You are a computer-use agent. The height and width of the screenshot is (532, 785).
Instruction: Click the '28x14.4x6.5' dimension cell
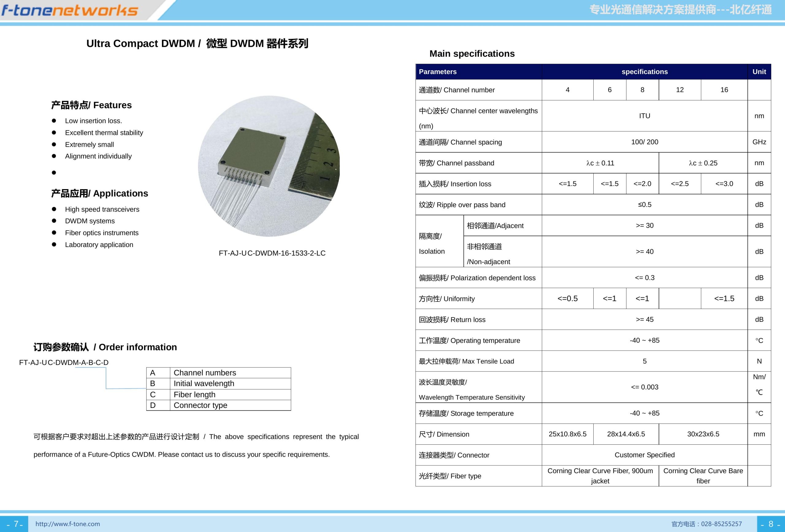pyautogui.click(x=626, y=434)
